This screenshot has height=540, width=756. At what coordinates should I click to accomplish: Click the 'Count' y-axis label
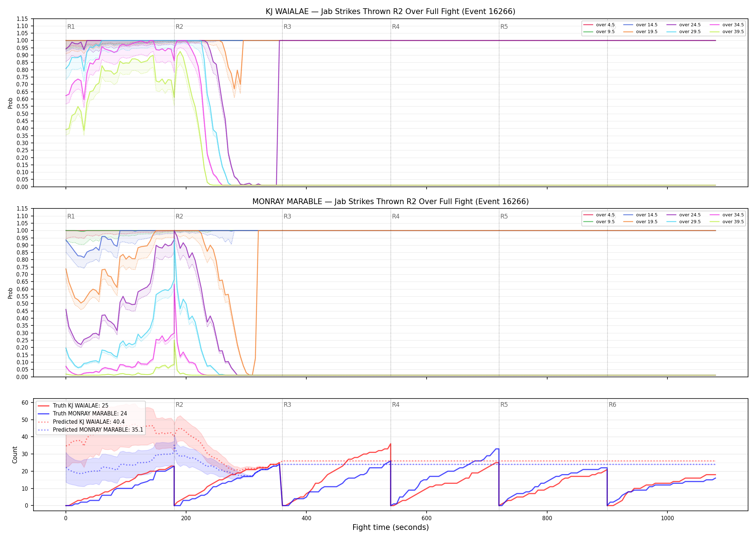[x=15, y=455]
